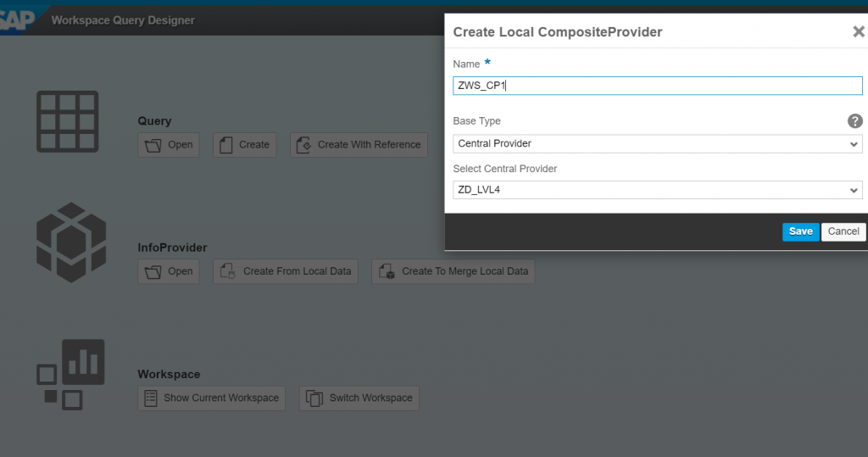Click the Create Query document icon
Image resolution: width=868 pixels, height=457 pixels.
[225, 145]
